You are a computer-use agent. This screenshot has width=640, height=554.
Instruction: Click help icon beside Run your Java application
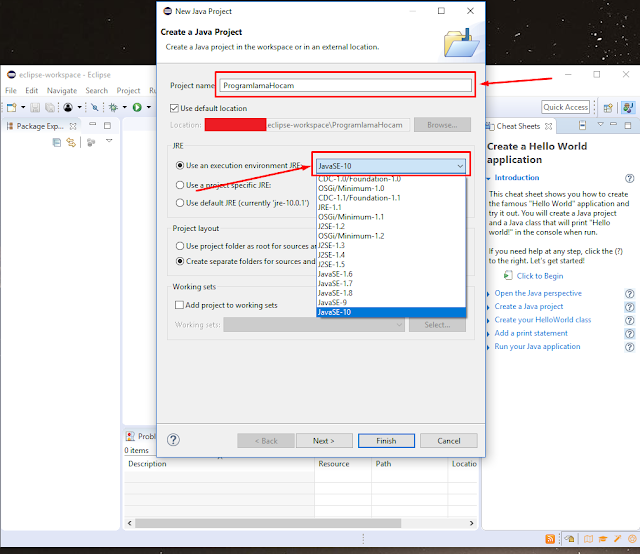point(630,347)
